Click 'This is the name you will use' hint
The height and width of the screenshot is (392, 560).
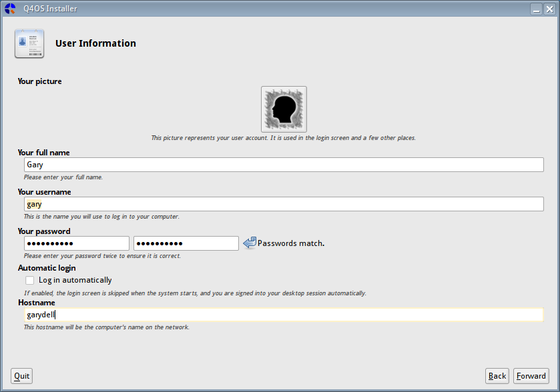(x=101, y=217)
